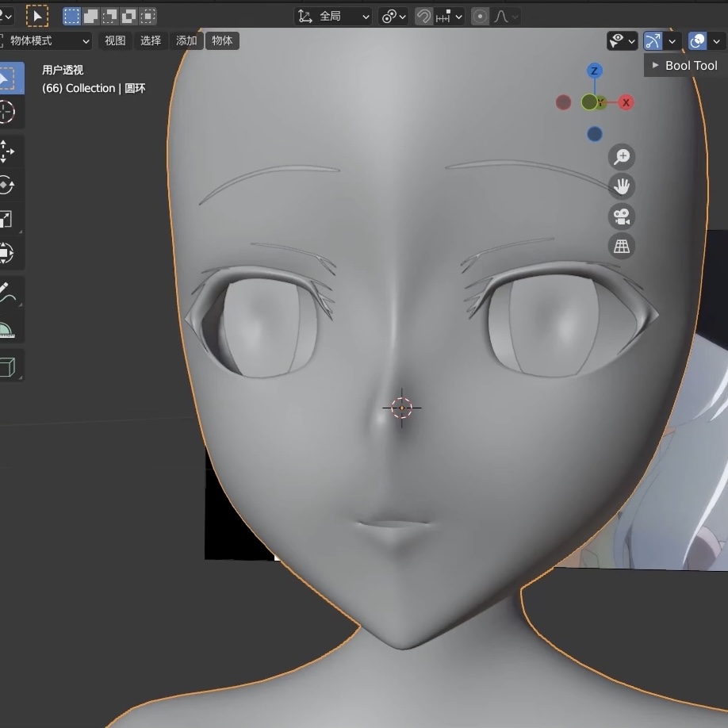Screen dimensions: 728x728
Task: Choose the Set new selection mode icon
Action: point(71,16)
